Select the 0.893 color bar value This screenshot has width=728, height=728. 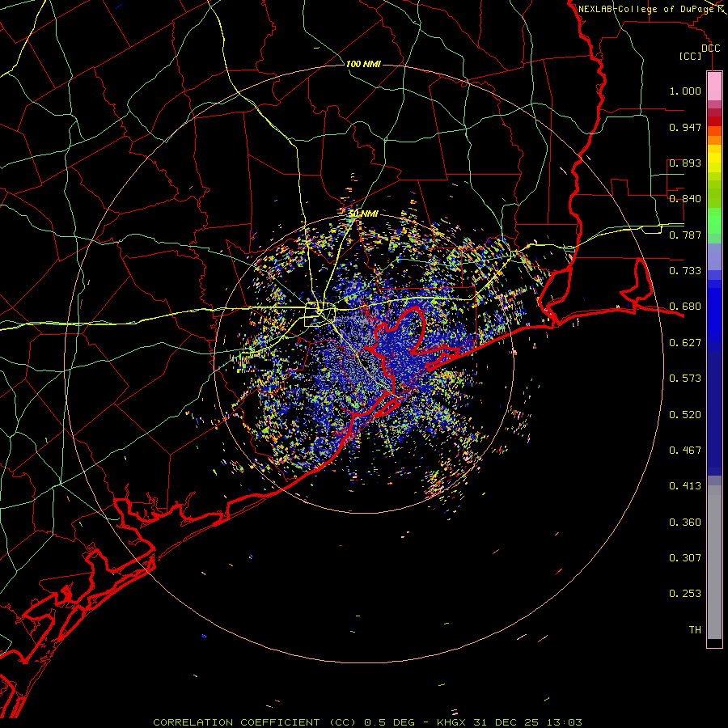click(x=685, y=163)
